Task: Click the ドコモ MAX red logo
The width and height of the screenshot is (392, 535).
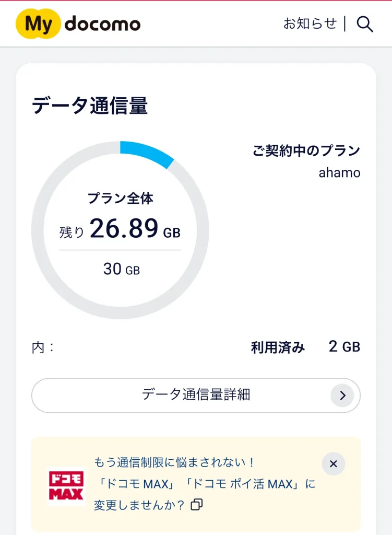Action: click(67, 486)
